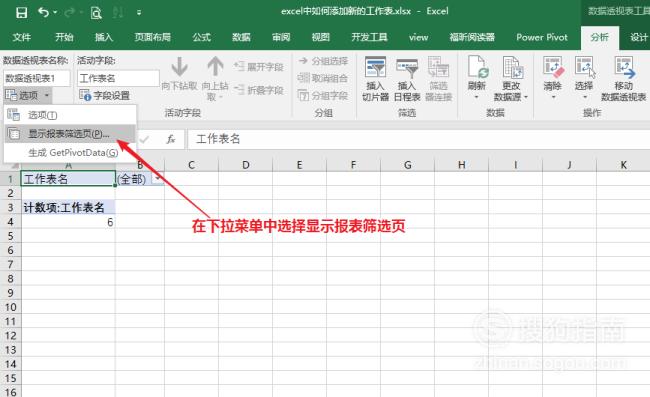Select column K header

[623, 165]
